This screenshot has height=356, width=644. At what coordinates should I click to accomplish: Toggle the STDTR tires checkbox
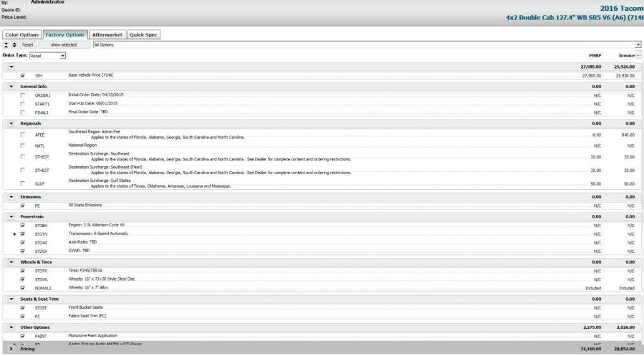23,271
